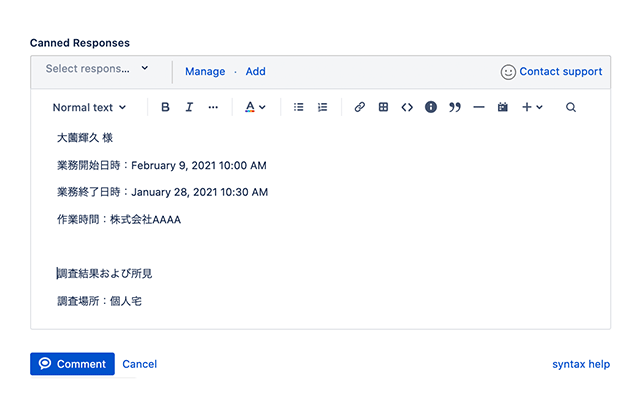Open the text color picker
Image resolution: width=640 pixels, height=400 pixels.
(255, 107)
